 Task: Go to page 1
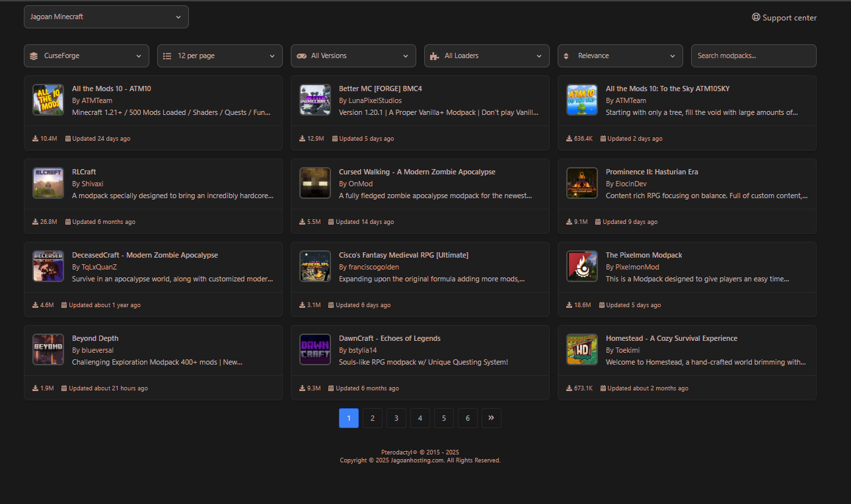coord(349,418)
